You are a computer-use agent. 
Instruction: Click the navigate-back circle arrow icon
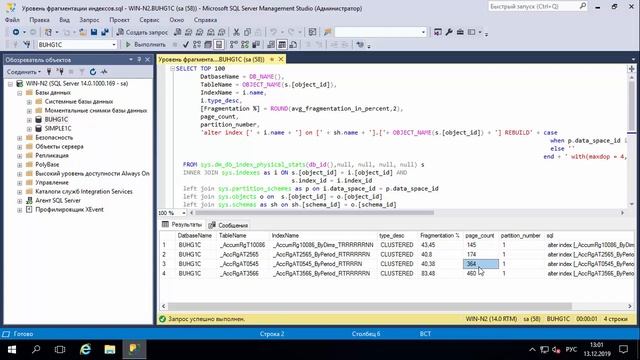16,32
